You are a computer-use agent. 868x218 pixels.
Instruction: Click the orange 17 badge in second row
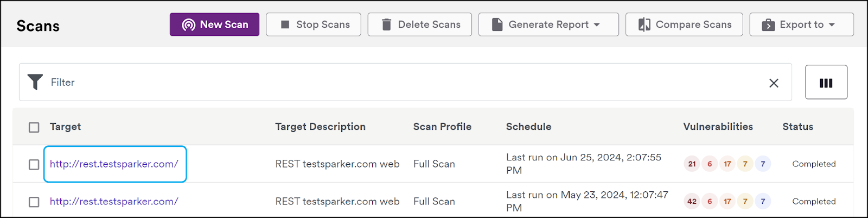point(727,201)
